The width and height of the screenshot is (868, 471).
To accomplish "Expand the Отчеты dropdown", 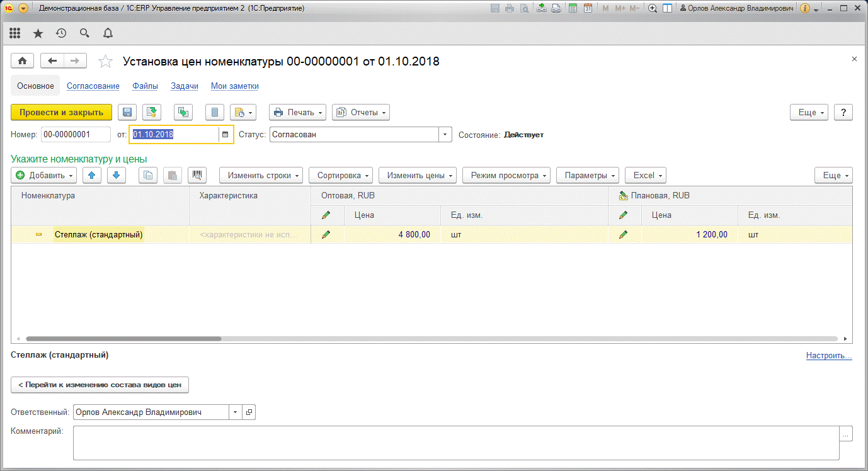I will pos(361,112).
